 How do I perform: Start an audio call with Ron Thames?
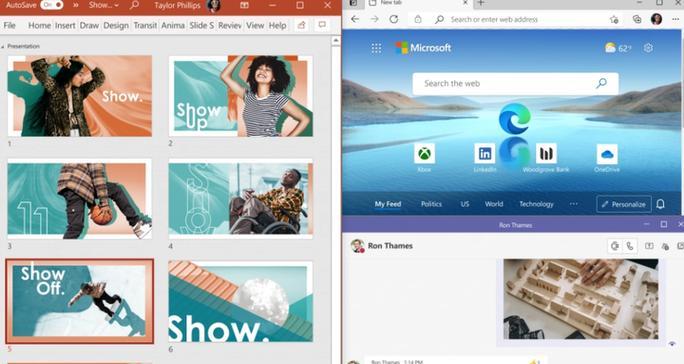(x=629, y=246)
